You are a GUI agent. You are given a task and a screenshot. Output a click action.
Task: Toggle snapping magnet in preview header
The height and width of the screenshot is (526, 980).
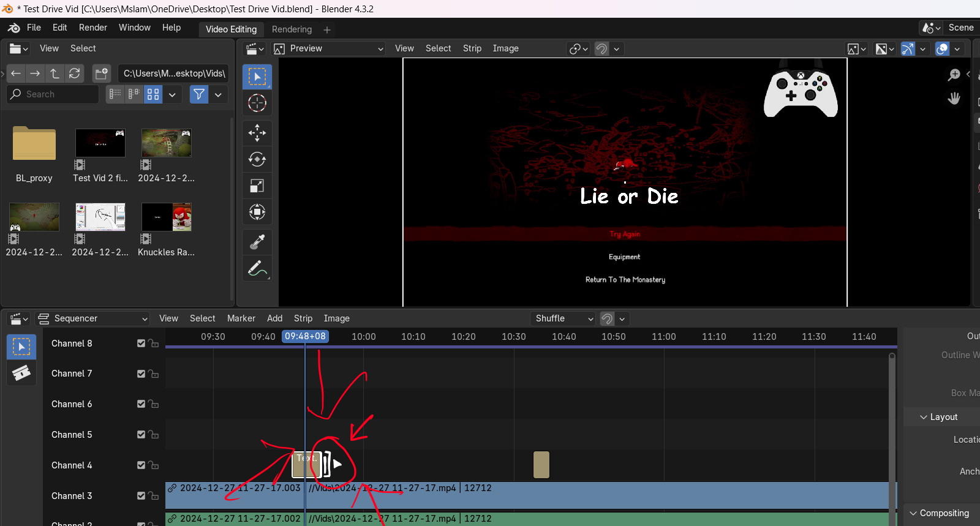pyautogui.click(x=602, y=49)
